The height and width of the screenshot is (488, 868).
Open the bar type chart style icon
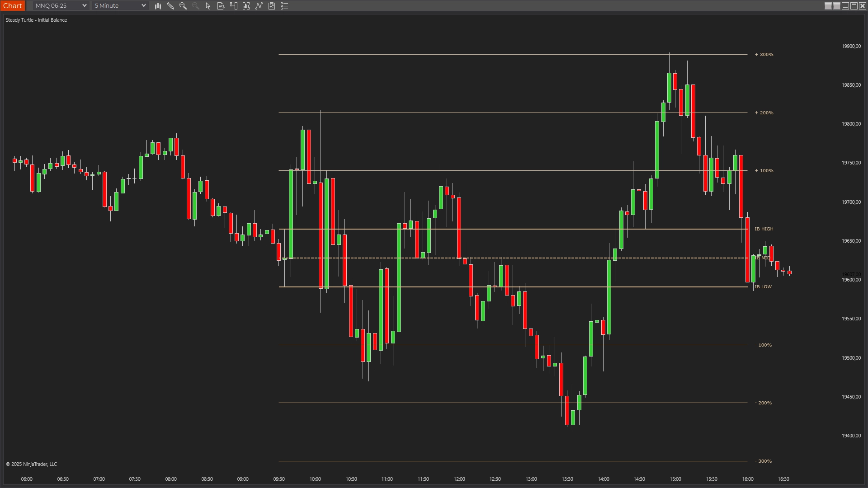click(x=158, y=6)
